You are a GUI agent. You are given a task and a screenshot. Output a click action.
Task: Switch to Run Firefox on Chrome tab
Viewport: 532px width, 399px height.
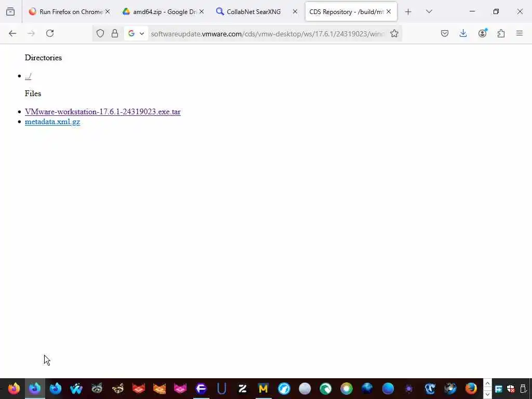70,11
